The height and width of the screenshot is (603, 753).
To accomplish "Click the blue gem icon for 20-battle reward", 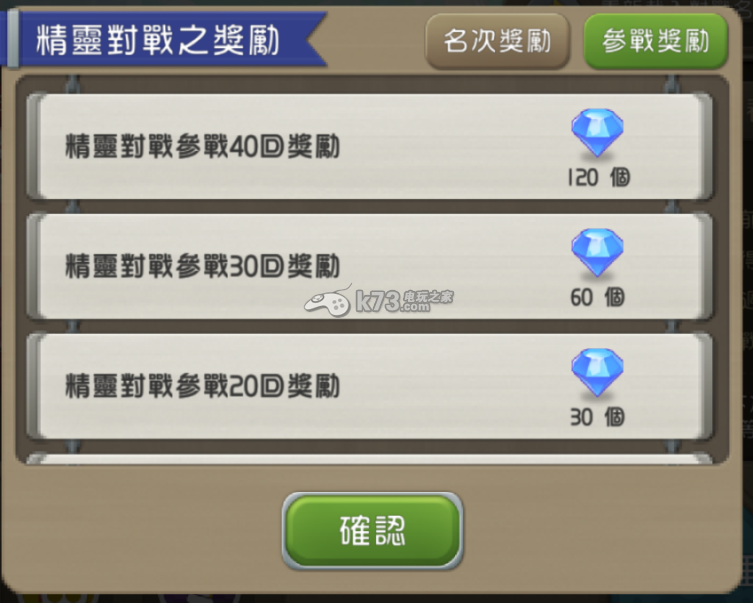I will (597, 373).
